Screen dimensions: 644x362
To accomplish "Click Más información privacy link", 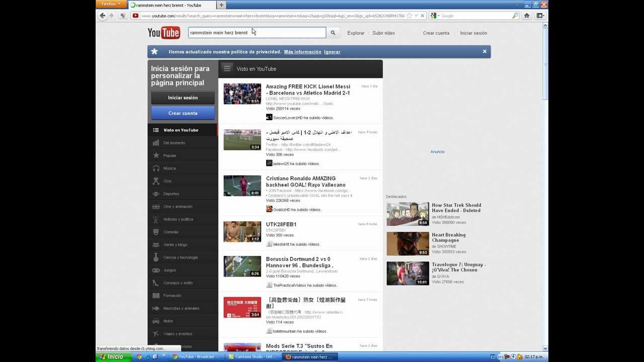I will [302, 52].
